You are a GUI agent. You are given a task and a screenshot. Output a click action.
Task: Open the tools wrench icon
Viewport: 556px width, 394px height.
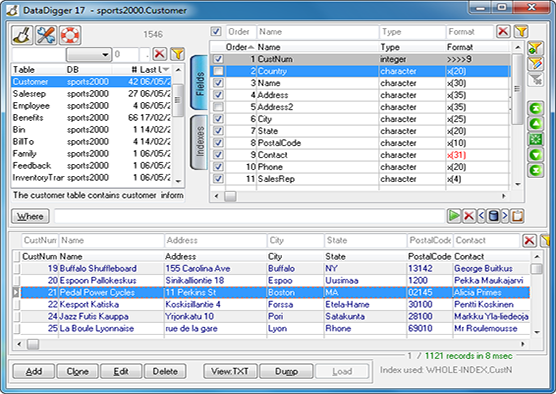46,35
